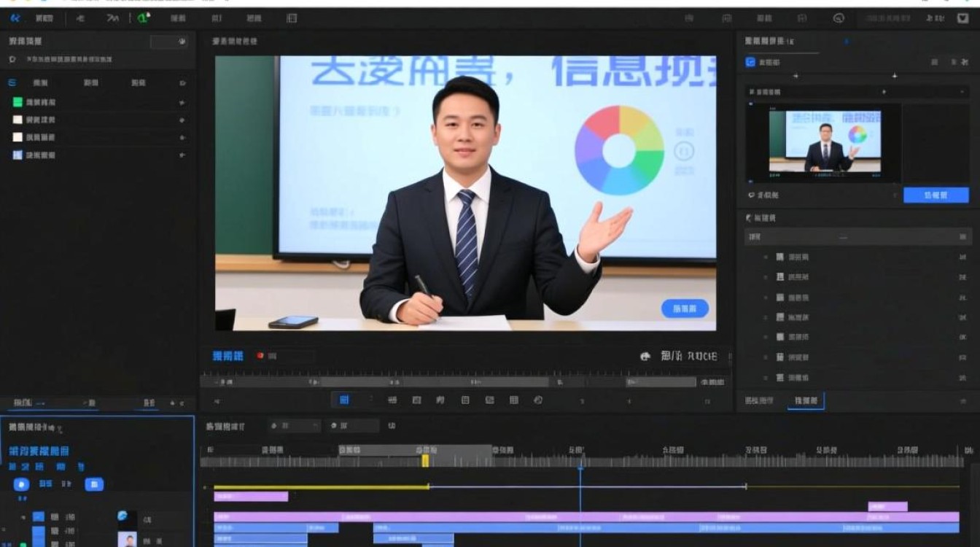Click the yellow marker on the timeline ruler
The width and height of the screenshot is (980, 547).
(425, 460)
